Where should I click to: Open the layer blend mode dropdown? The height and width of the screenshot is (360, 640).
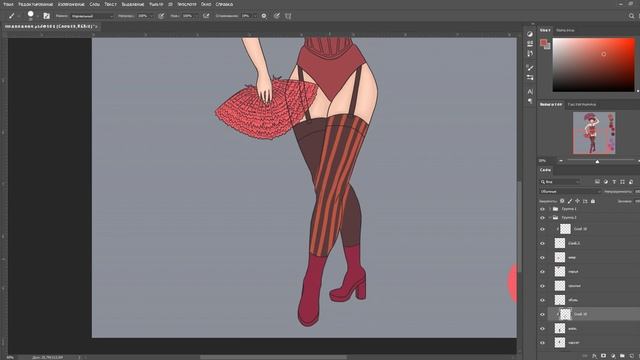coord(570,191)
